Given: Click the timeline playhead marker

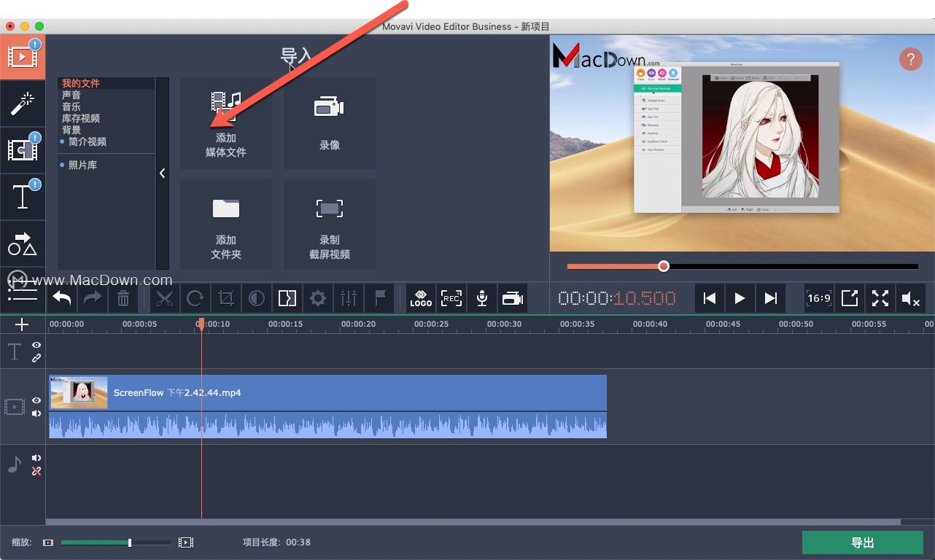Looking at the screenshot, I should (201, 324).
